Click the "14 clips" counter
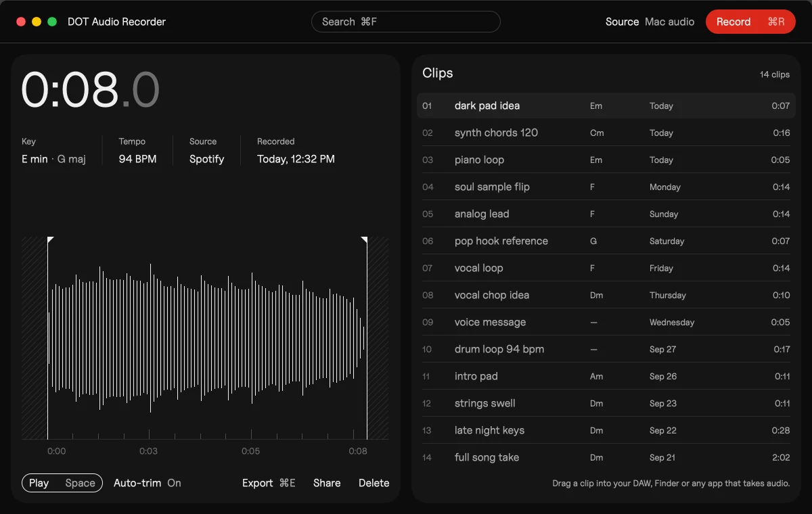 pyautogui.click(x=775, y=74)
